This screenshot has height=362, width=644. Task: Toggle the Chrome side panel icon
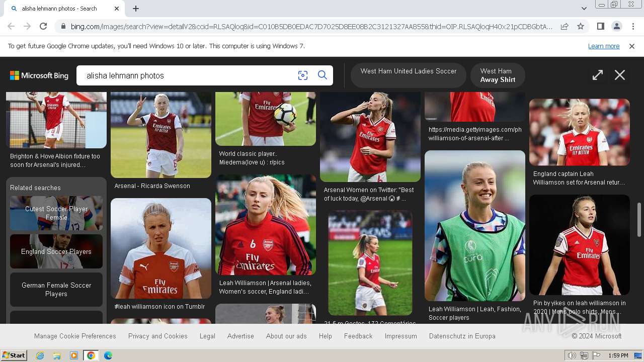[600, 26]
